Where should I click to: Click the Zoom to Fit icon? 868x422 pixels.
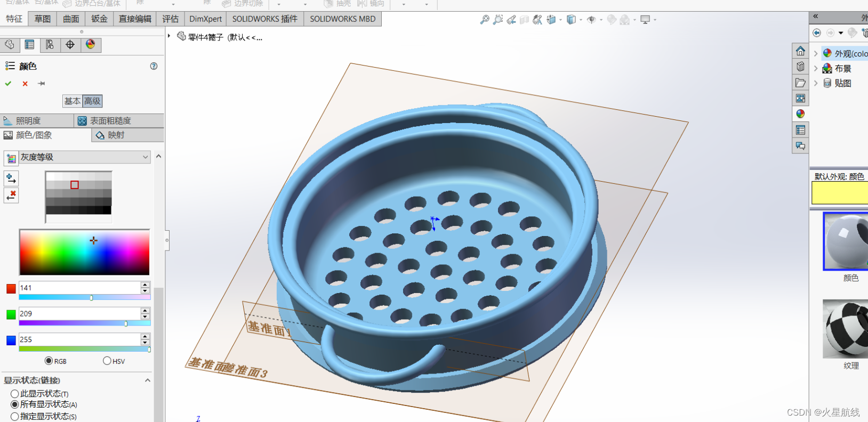(x=485, y=20)
